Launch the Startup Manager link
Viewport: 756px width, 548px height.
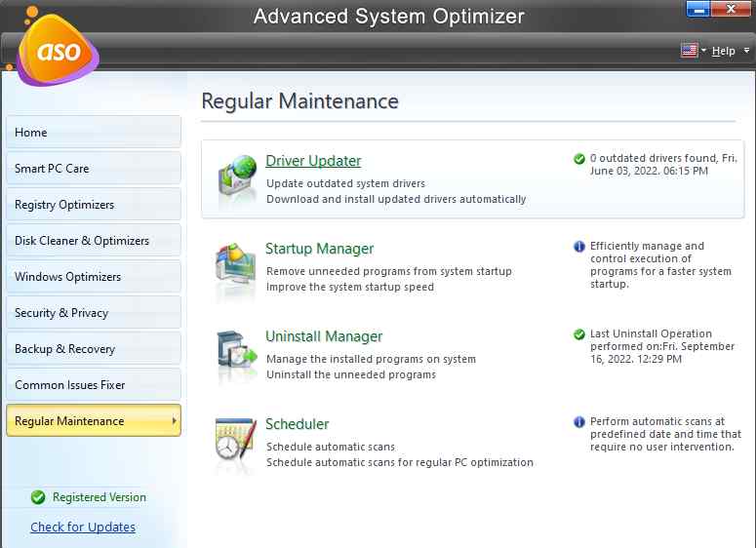319,249
